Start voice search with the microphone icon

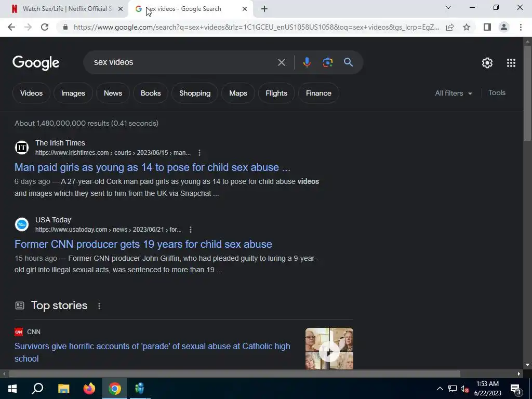coord(307,62)
